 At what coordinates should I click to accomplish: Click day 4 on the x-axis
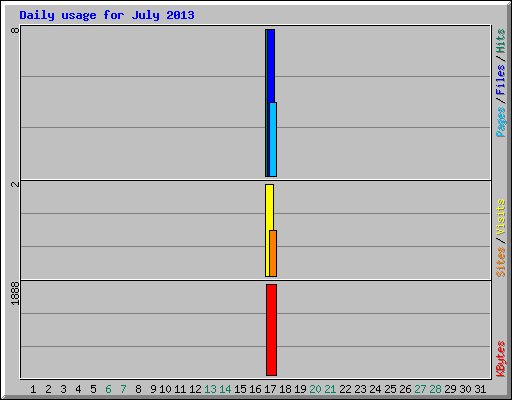[78, 389]
